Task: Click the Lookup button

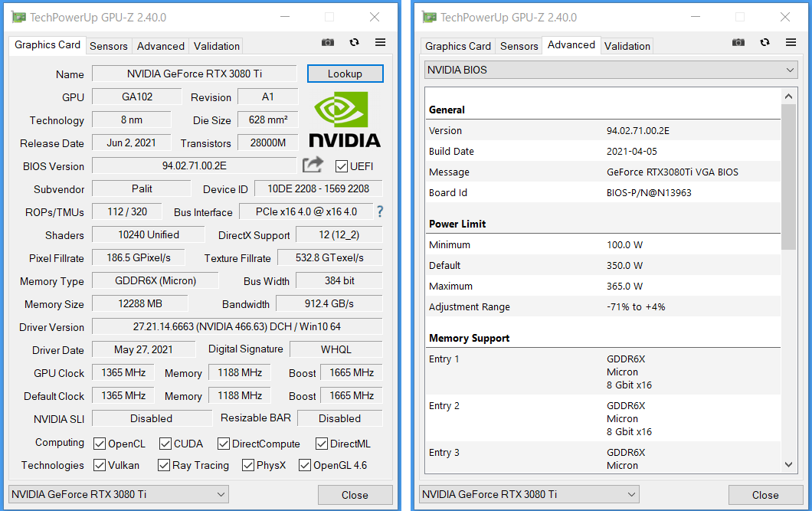Action: pos(345,74)
